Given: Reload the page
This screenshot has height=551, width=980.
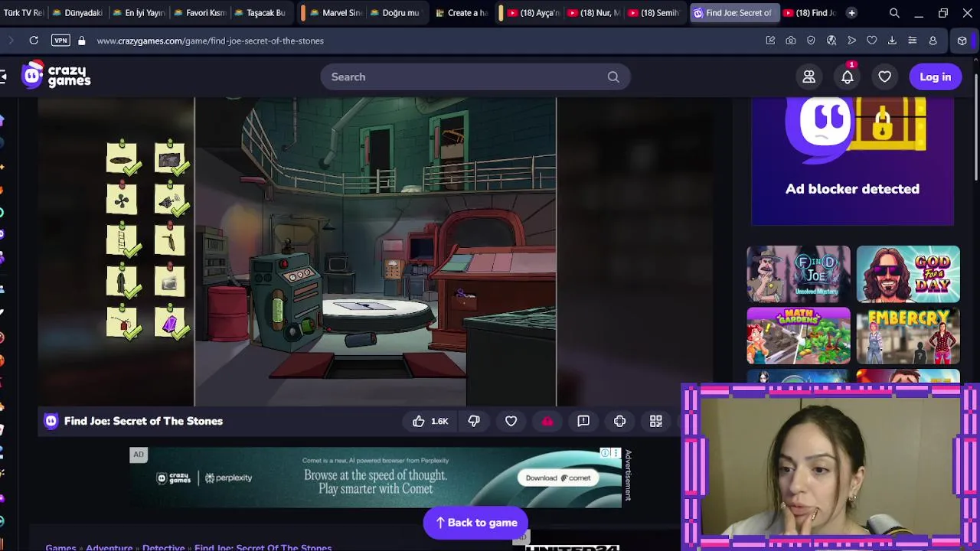Looking at the screenshot, I should click(x=34, y=41).
